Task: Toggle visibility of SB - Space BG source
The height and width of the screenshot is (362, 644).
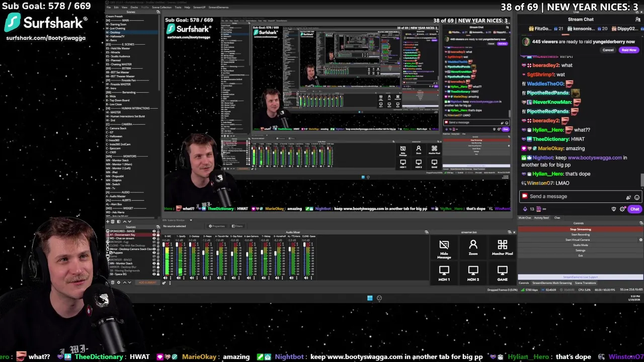Action: [x=154, y=274]
